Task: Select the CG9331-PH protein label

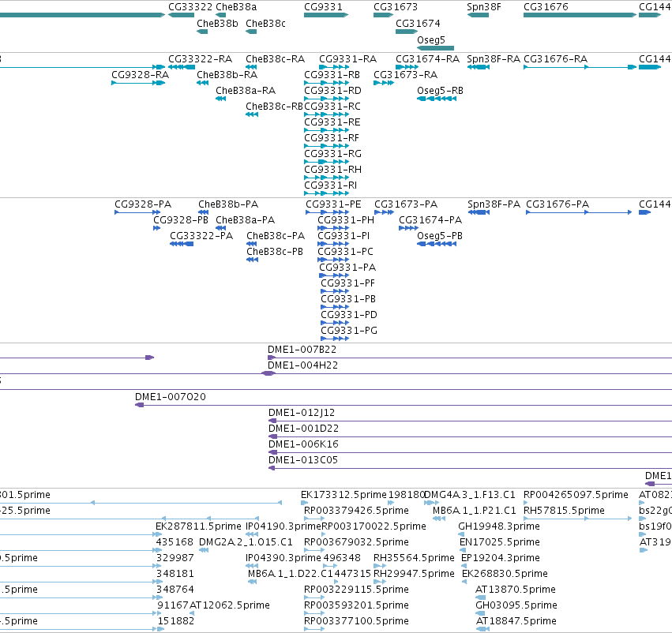Action: pyautogui.click(x=346, y=220)
